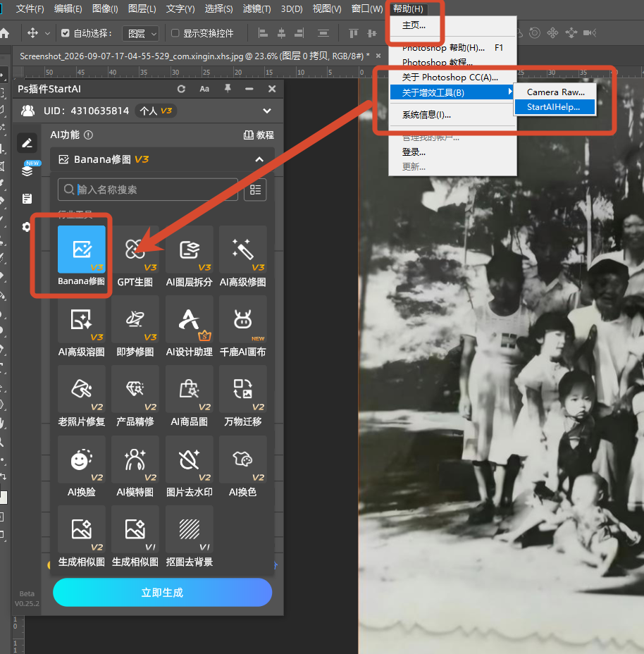Viewport: 644px width, 654px height.
Task: Launch the AI设计助理 tool
Action: (189, 326)
